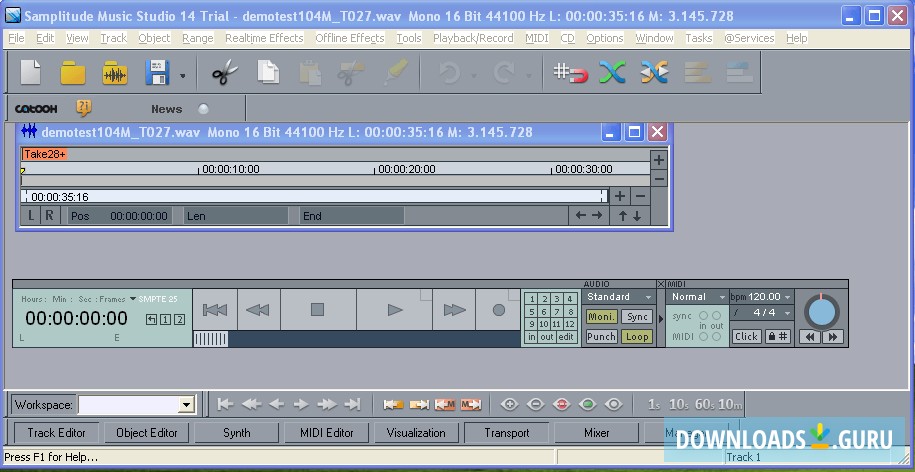Open the Playback/Record menu
Image resolution: width=915 pixels, height=472 pixels.
[473, 38]
